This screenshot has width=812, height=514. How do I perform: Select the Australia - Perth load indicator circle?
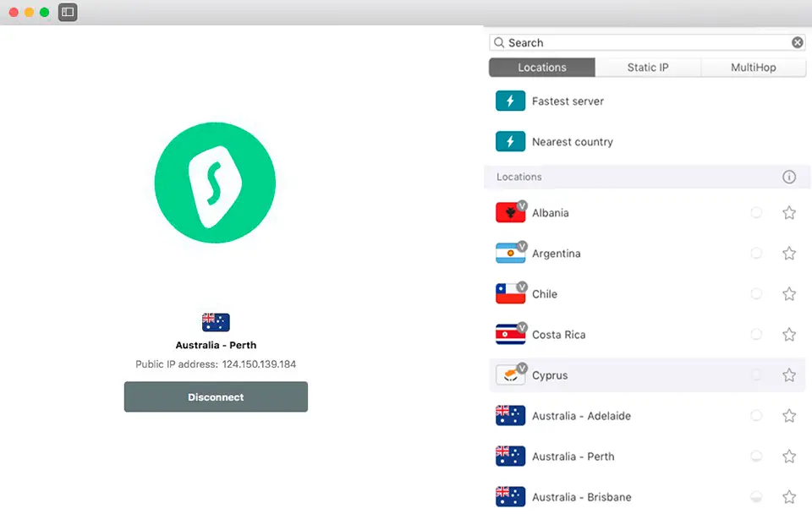click(x=756, y=456)
